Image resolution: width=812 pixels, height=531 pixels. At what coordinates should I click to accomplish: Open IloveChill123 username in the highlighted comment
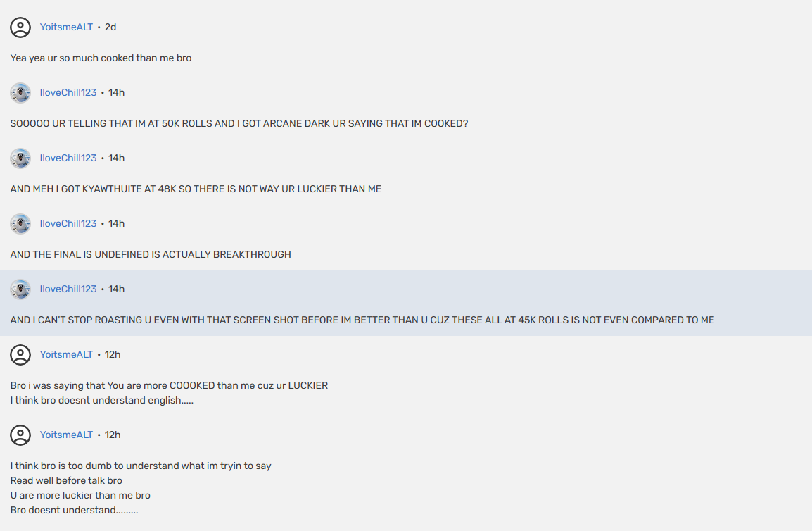[x=68, y=289]
